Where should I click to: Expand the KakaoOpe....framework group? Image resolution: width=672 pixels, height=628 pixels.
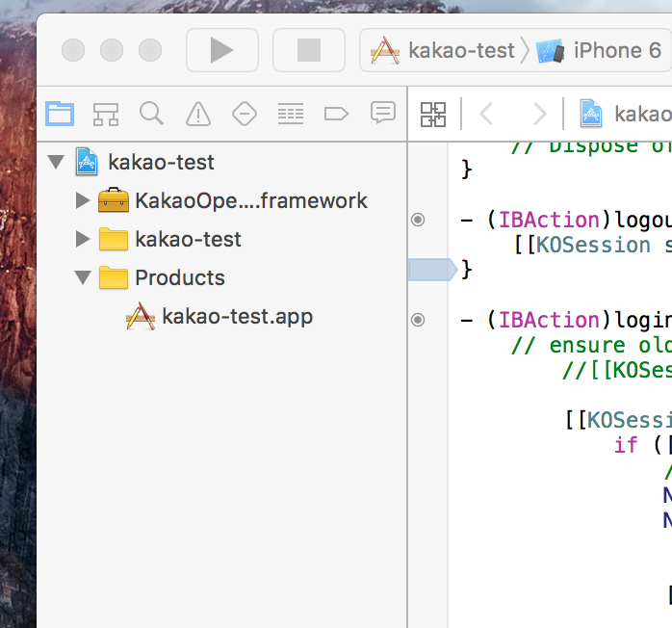pyautogui.click(x=82, y=200)
